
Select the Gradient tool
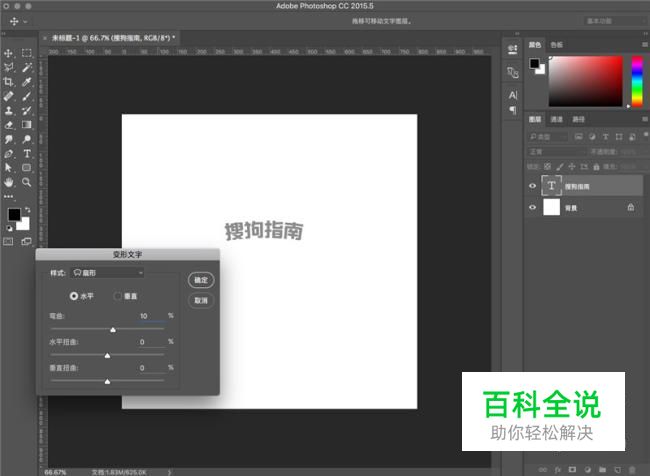click(x=27, y=125)
